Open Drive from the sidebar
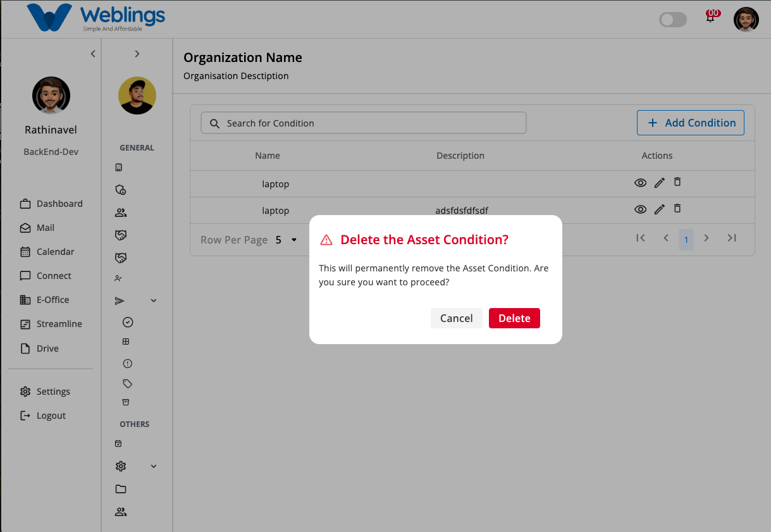 tap(39, 349)
